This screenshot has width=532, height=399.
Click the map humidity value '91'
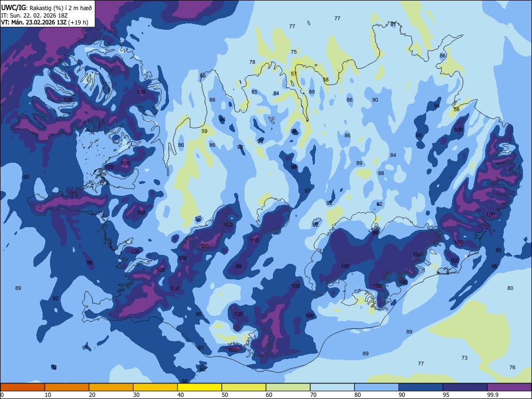[85, 347]
